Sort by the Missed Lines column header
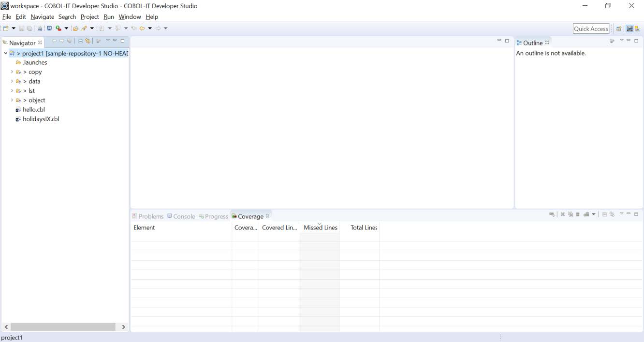Viewport: 644px width, 342px height. click(320, 228)
